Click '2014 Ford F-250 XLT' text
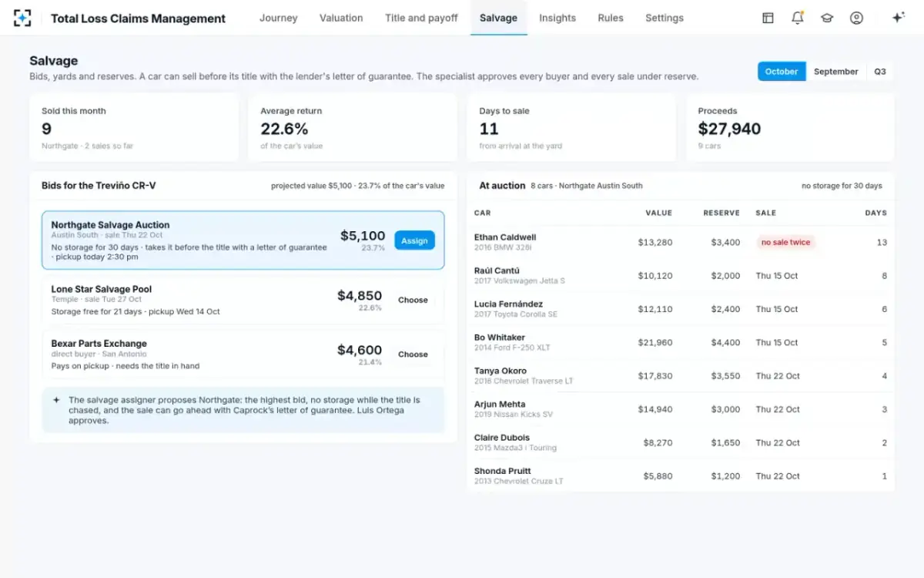924x578 pixels. click(512, 348)
